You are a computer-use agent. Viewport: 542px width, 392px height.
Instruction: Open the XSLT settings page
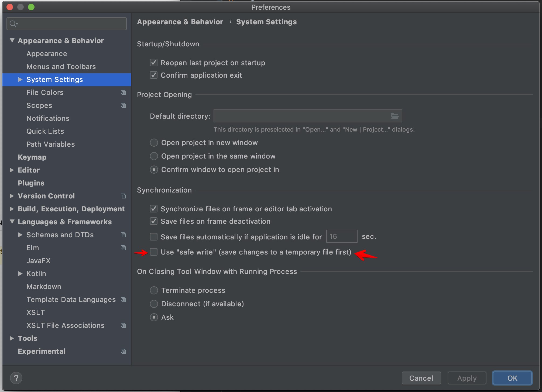point(36,312)
